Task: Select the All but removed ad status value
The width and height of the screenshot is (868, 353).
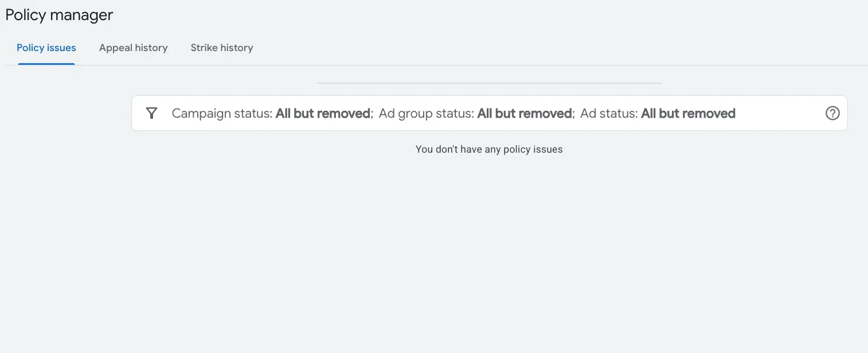Action: click(x=688, y=113)
